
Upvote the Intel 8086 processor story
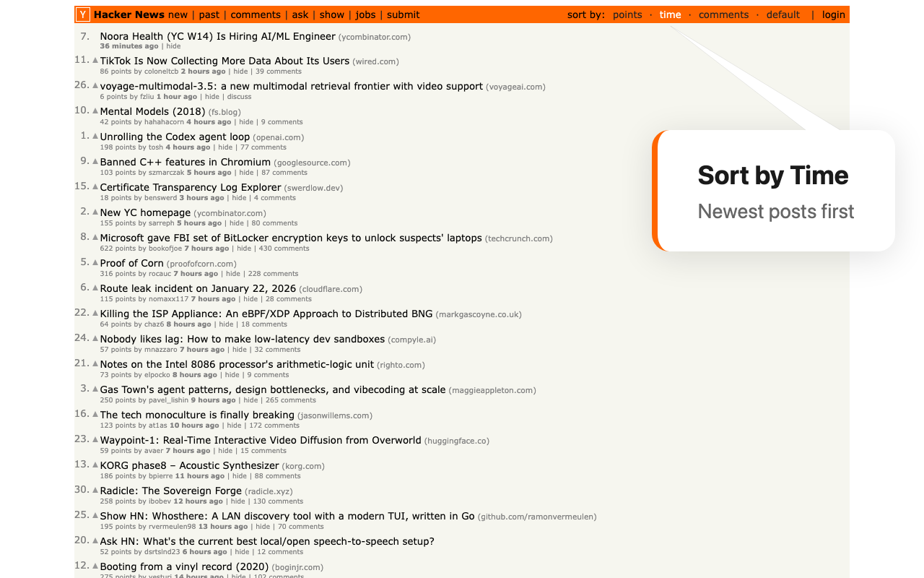tap(95, 363)
